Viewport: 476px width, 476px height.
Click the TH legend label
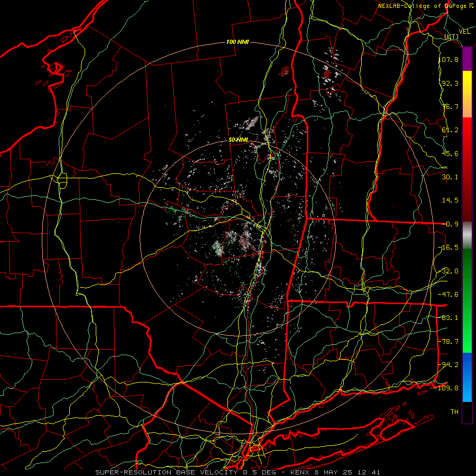[454, 412]
